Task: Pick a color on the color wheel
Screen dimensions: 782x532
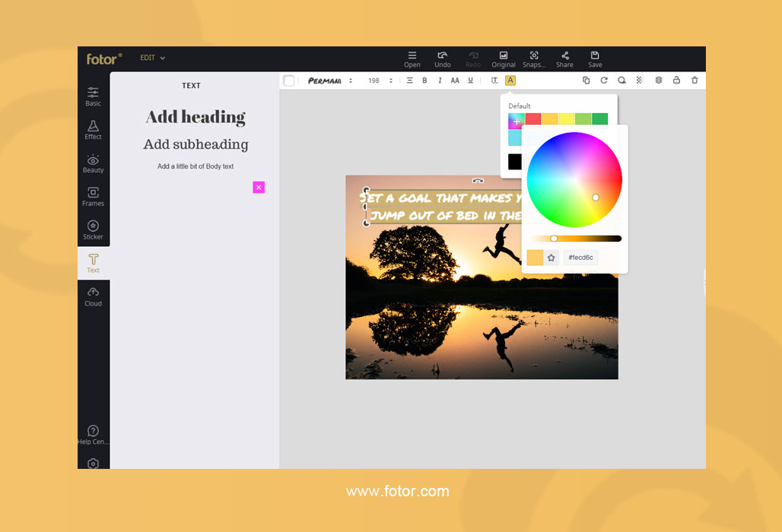Action: coord(574,180)
